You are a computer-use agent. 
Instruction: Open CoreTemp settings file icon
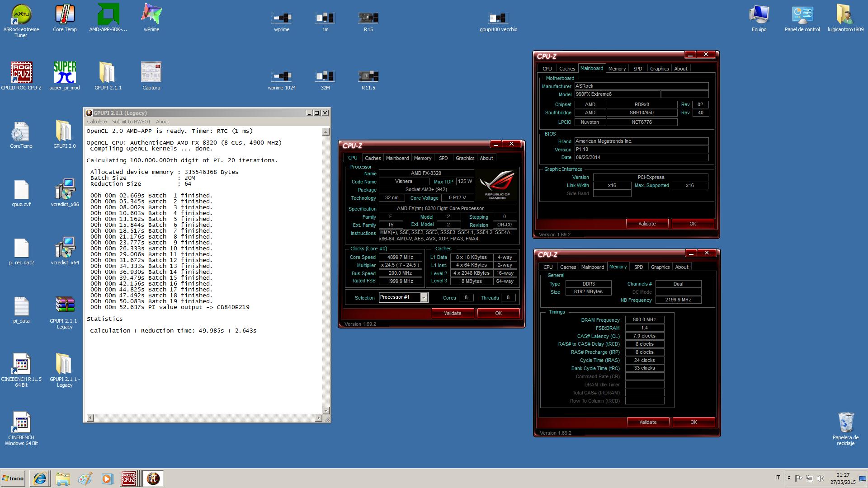pos(21,135)
